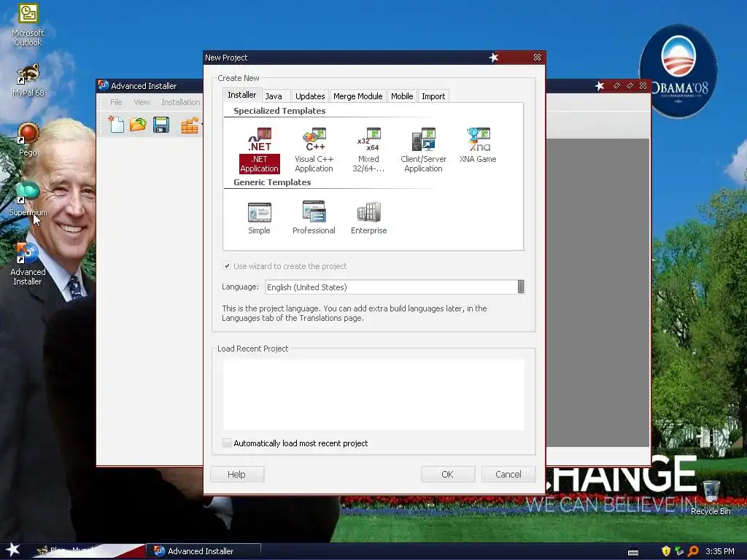Open the Installation menu in Advanced Installer
747x560 pixels.
[181, 102]
